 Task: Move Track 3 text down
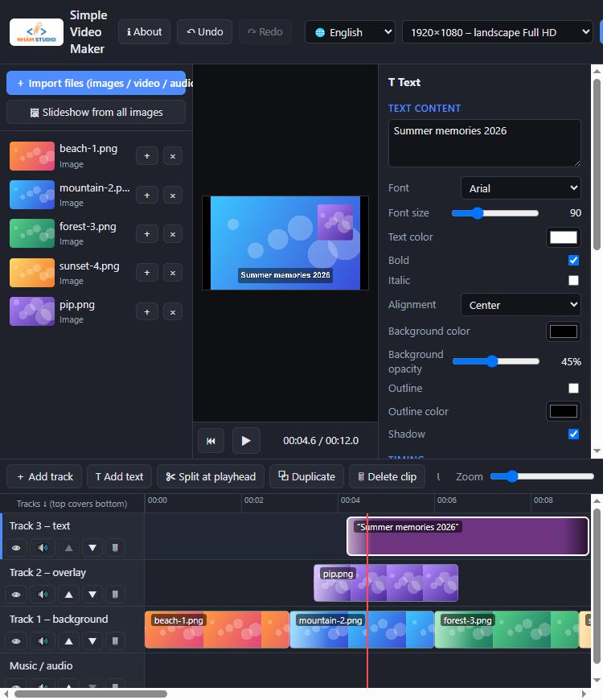(92, 548)
